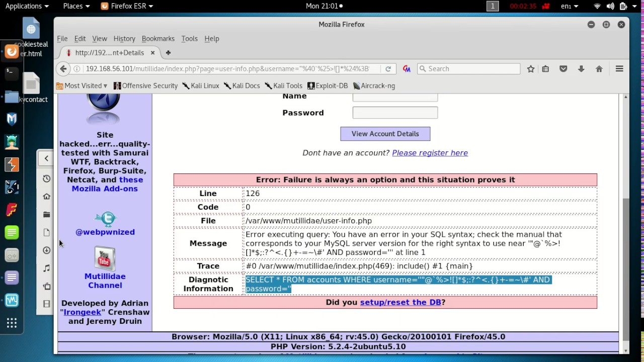Open Offensive Security bookmark
Viewport: 644px width, 362px height.
(x=146, y=86)
